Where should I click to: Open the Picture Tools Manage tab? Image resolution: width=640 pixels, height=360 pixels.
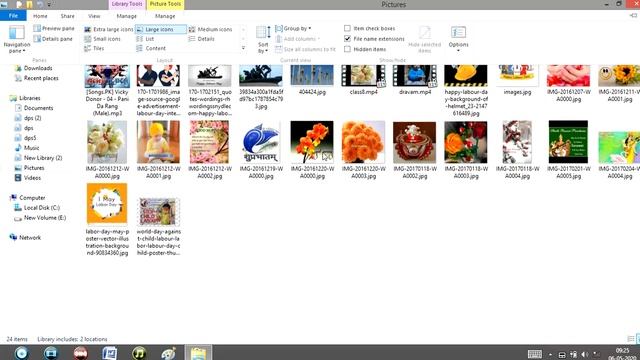coord(165,16)
